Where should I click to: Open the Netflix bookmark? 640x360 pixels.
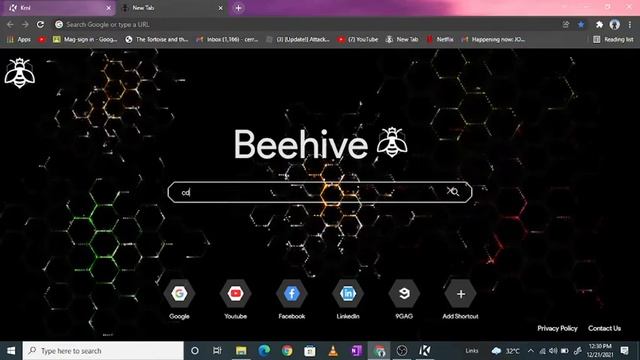(x=440, y=39)
